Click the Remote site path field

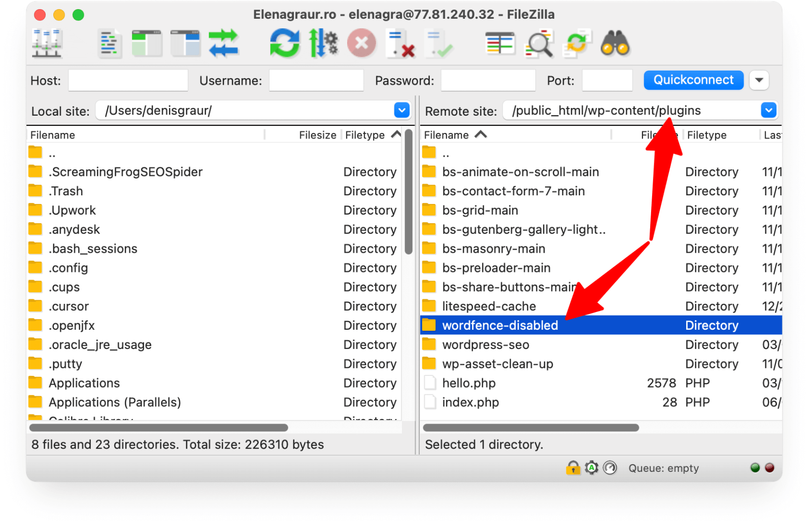[x=632, y=110]
